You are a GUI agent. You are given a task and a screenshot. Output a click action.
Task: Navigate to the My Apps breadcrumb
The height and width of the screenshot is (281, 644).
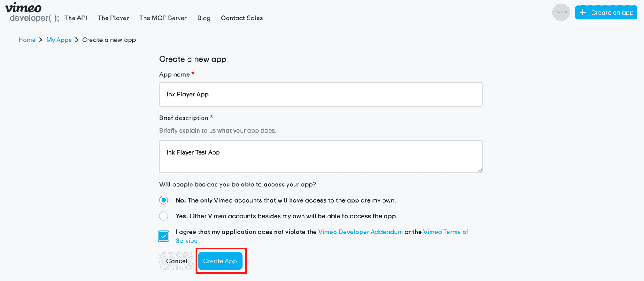pyautogui.click(x=59, y=40)
